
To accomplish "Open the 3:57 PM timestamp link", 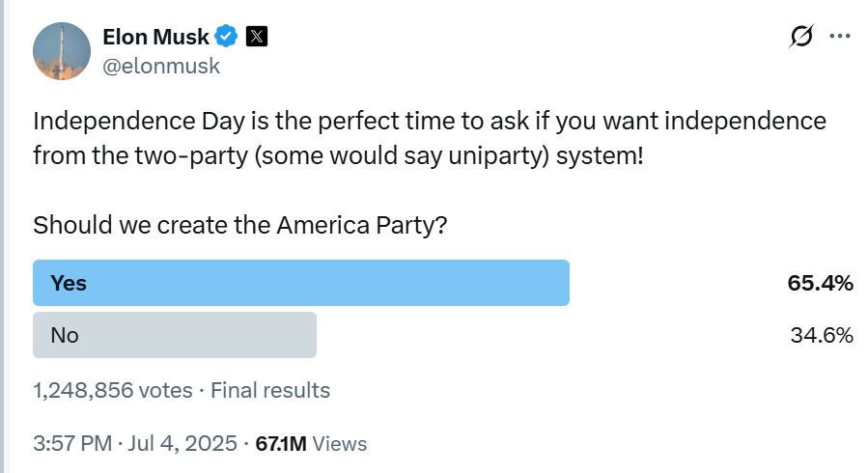I will 73,444.
